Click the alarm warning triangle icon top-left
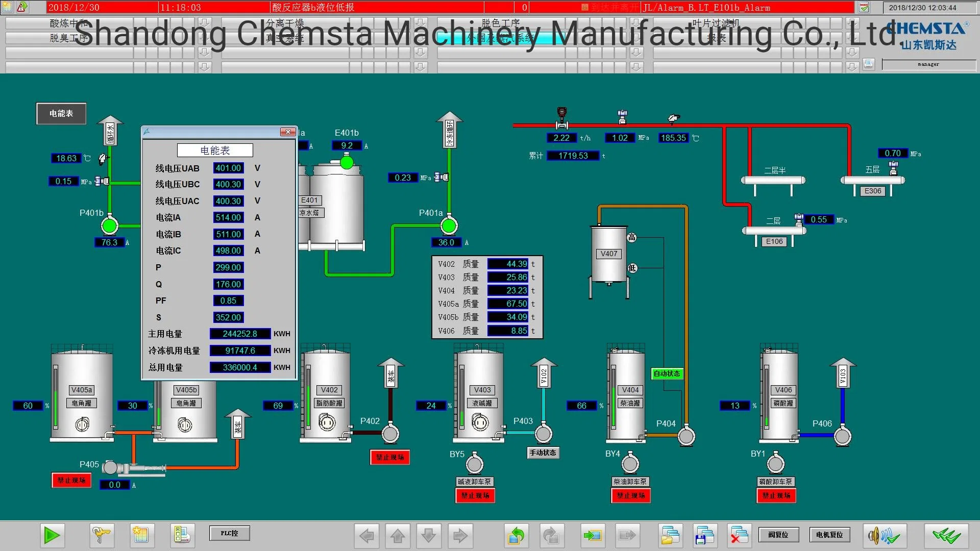980x551 pixels. click(x=22, y=7)
